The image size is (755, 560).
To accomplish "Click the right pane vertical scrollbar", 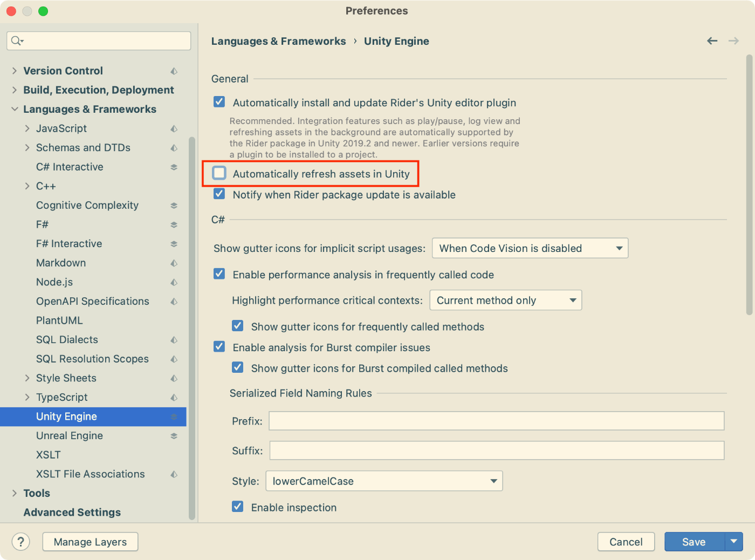I will (x=749, y=185).
